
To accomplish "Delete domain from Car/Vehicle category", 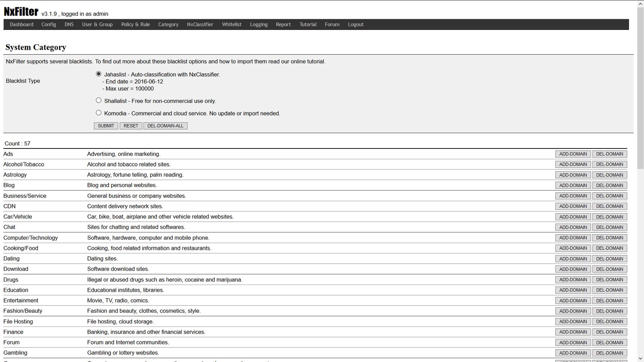I will pos(610,217).
